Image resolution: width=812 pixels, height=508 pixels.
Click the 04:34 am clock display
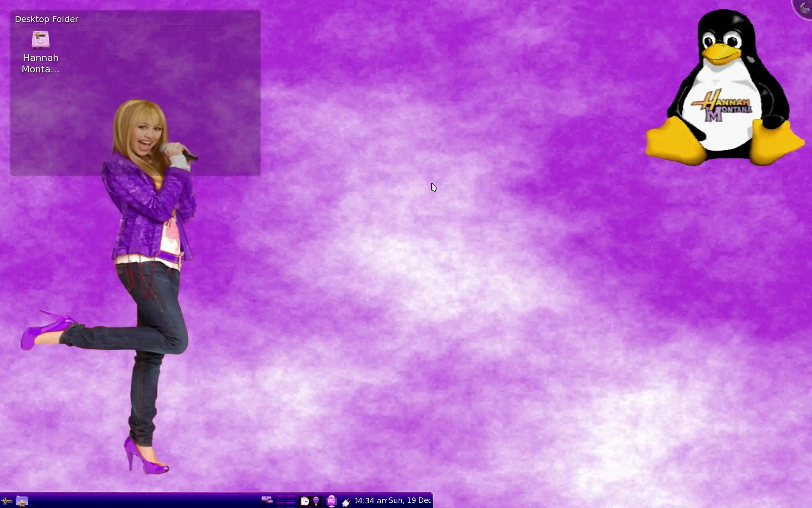point(371,501)
